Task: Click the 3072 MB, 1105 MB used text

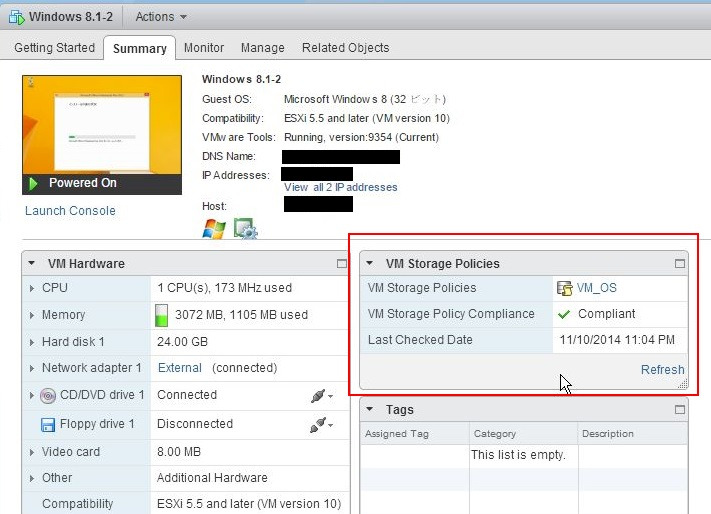Action: click(242, 315)
